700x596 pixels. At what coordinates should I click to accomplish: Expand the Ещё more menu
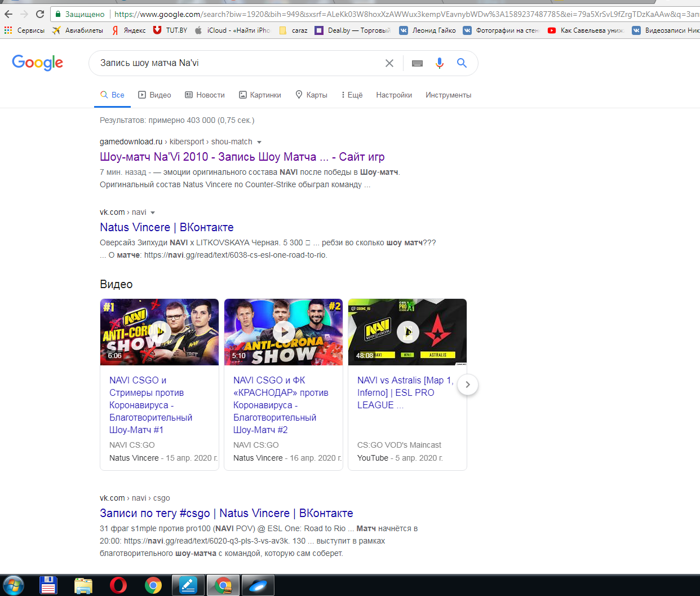(352, 95)
